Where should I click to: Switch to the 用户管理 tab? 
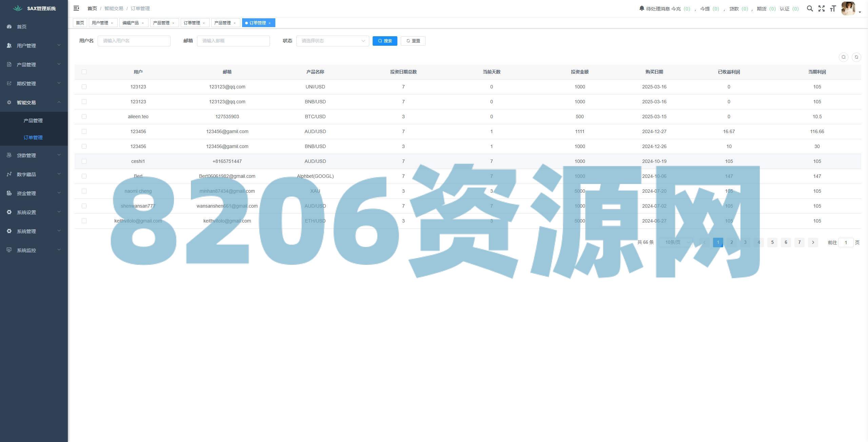[x=100, y=23]
